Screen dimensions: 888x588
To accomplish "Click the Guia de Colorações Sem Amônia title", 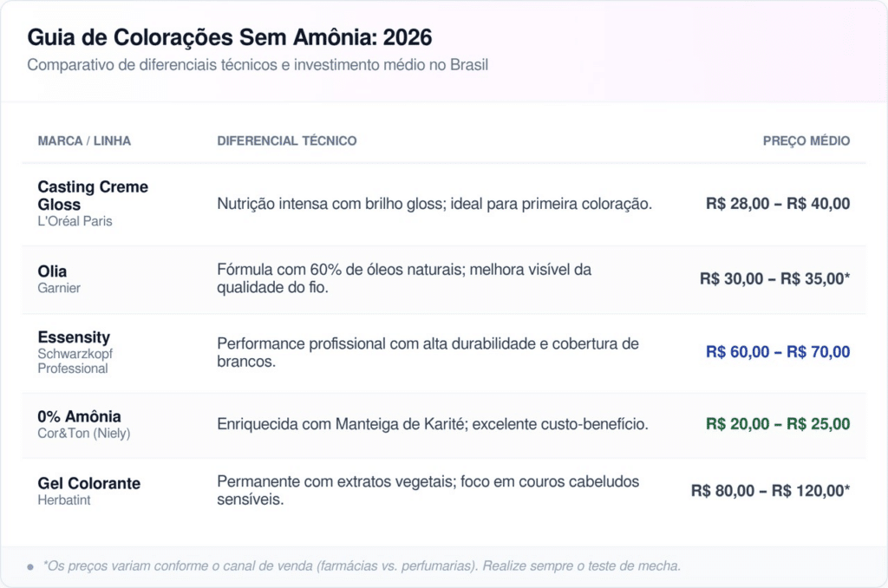I will point(229,38).
